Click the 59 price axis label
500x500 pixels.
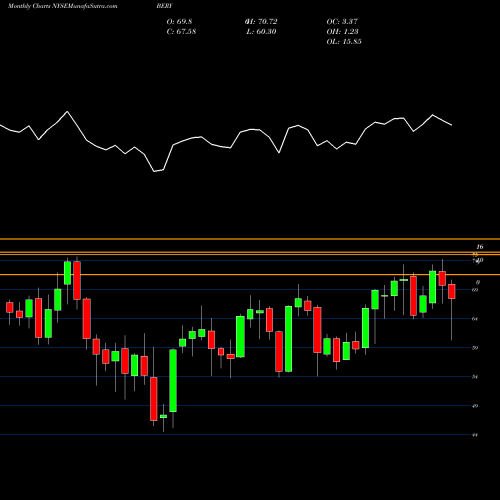click(475, 348)
